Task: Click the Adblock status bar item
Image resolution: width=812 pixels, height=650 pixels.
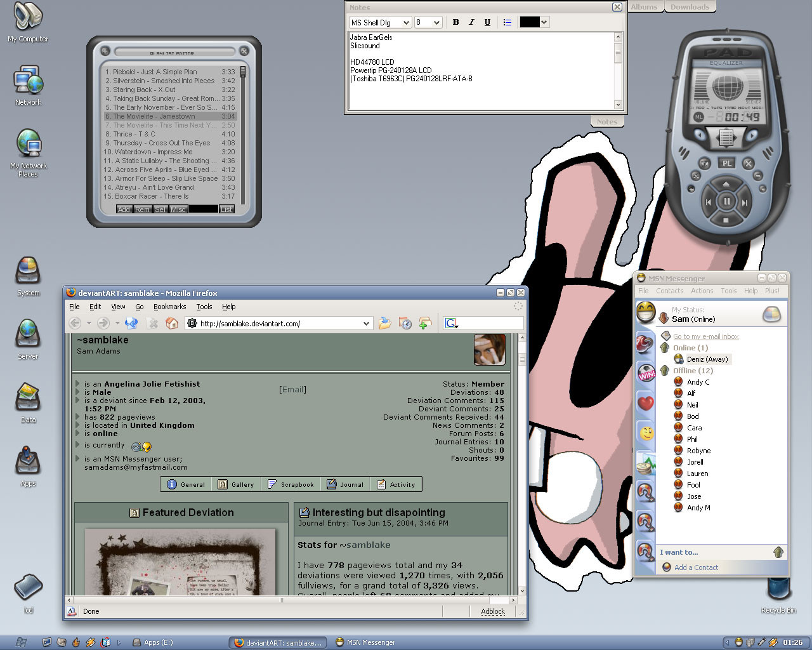Action: pos(493,611)
